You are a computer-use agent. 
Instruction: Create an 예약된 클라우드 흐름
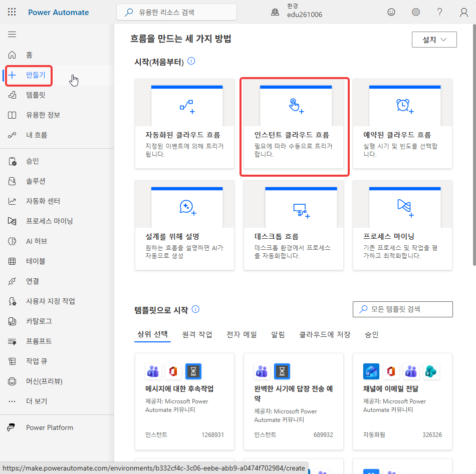(402, 124)
